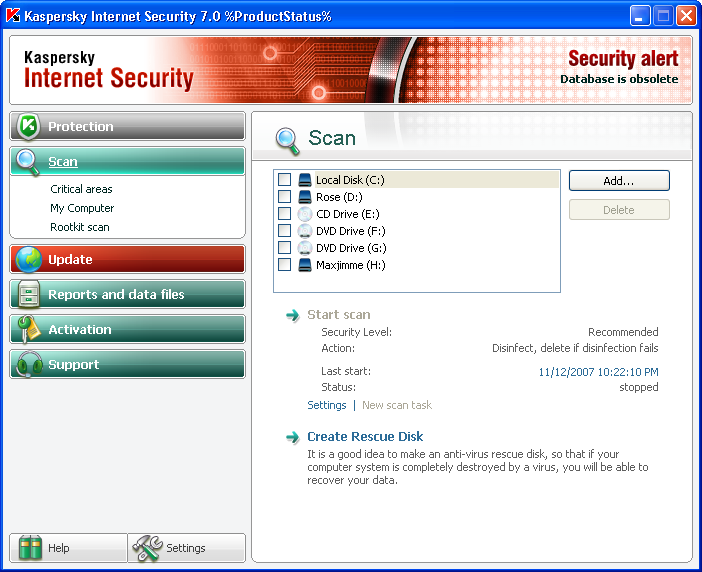Click the Kaspersky logo in title bar
The height and width of the screenshot is (572, 702).
coord(13,16)
